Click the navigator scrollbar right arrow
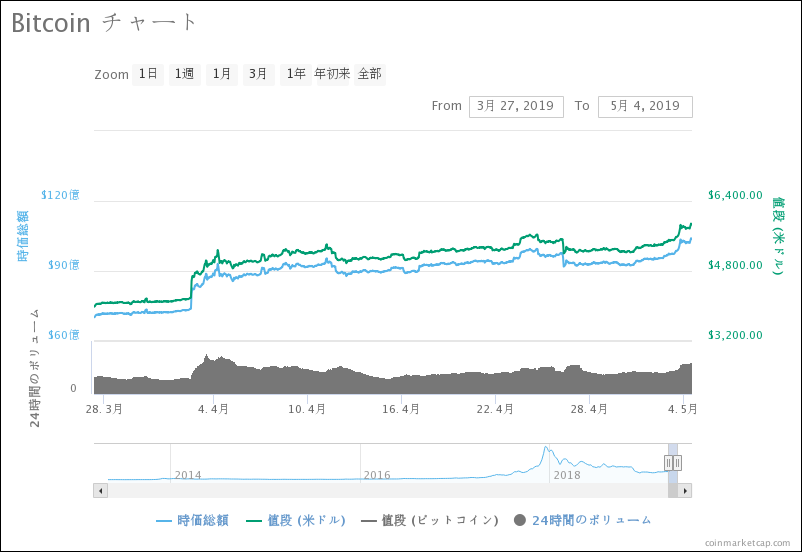Screen dimensions: 802x552 click(x=685, y=491)
